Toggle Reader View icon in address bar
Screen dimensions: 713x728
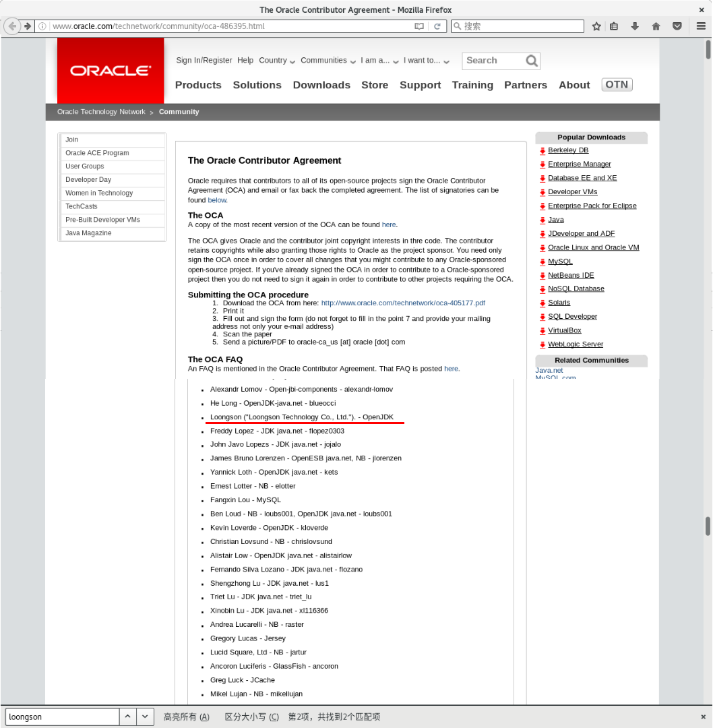point(419,26)
